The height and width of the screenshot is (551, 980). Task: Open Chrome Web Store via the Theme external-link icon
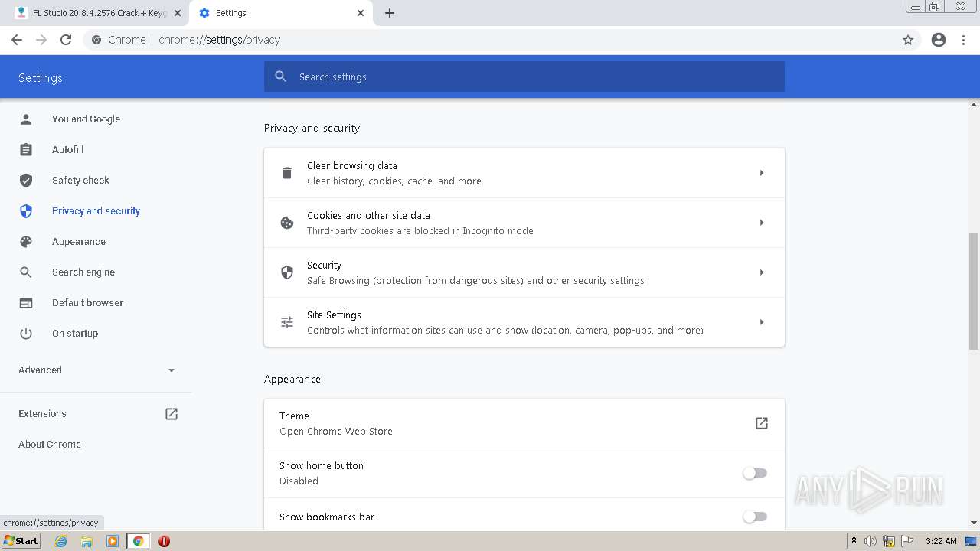coord(762,423)
